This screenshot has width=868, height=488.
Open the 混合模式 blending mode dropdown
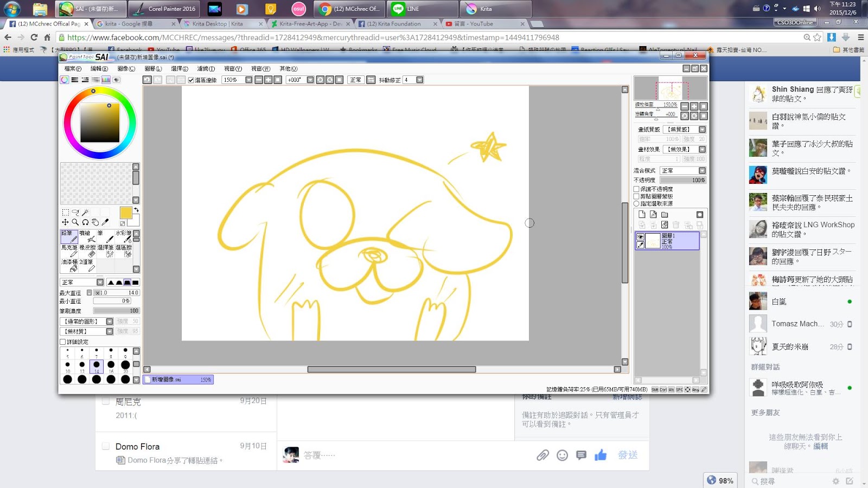(702, 171)
